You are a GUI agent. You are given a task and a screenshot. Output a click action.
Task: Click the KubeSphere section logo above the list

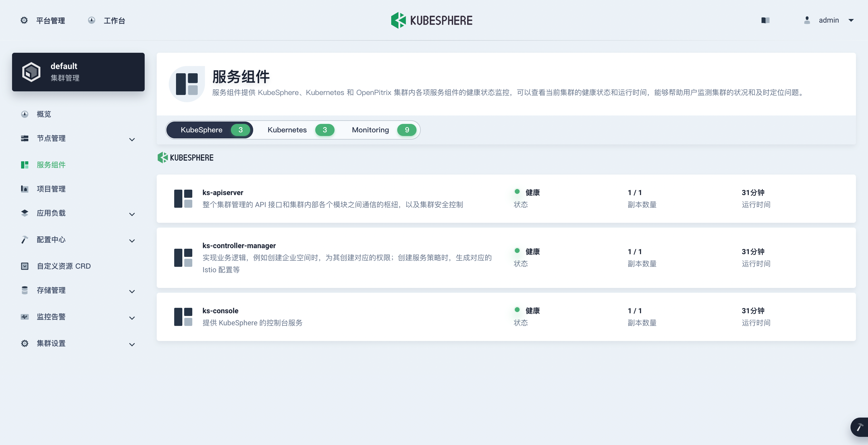[x=185, y=157]
